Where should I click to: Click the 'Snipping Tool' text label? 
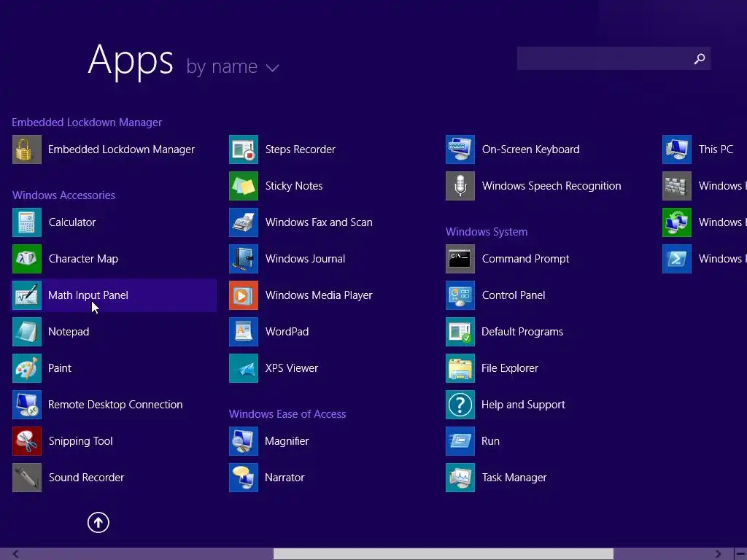80,441
